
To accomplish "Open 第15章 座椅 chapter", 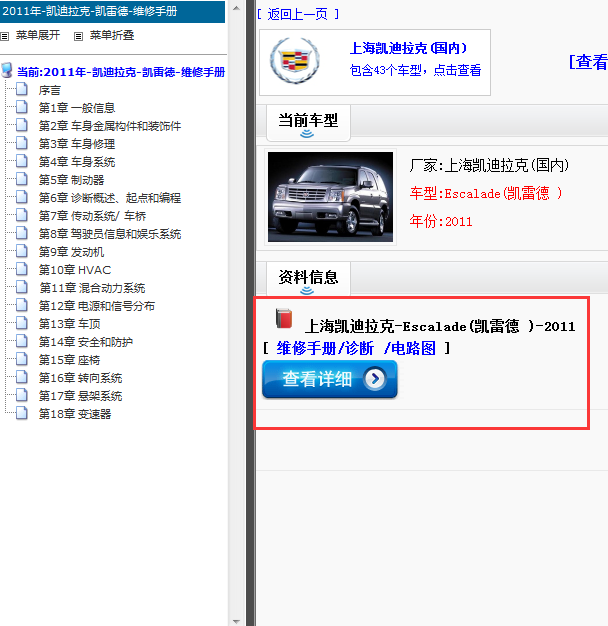I will pyautogui.click(x=69, y=360).
